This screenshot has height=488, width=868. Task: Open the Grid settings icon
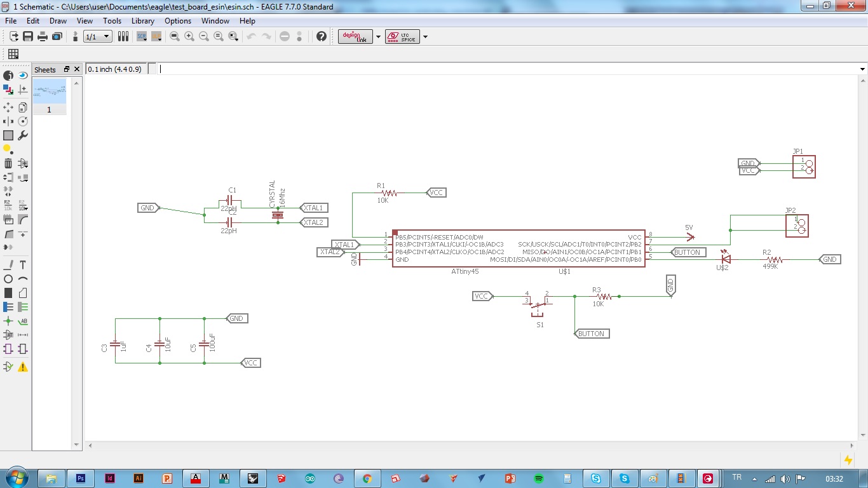(13, 54)
